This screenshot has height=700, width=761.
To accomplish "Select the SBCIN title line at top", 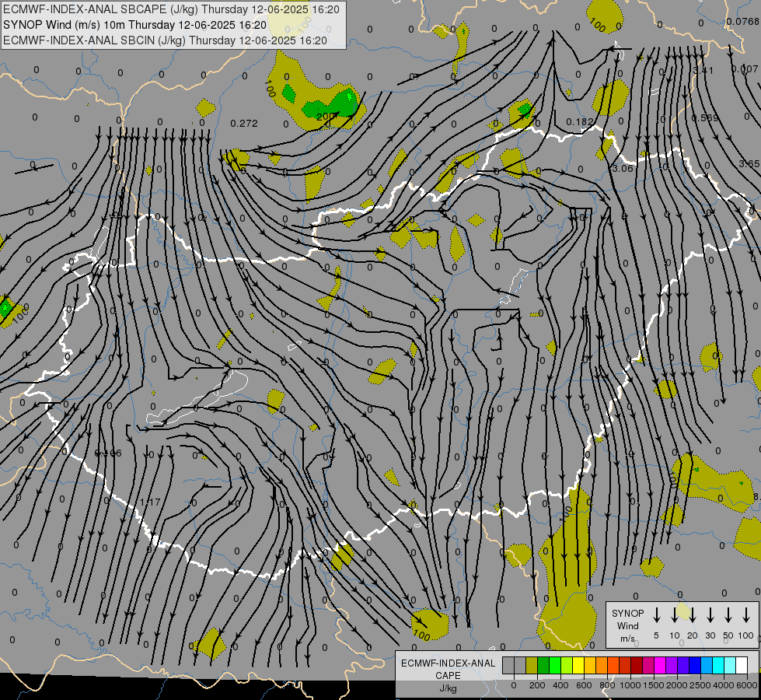I will coord(165,40).
